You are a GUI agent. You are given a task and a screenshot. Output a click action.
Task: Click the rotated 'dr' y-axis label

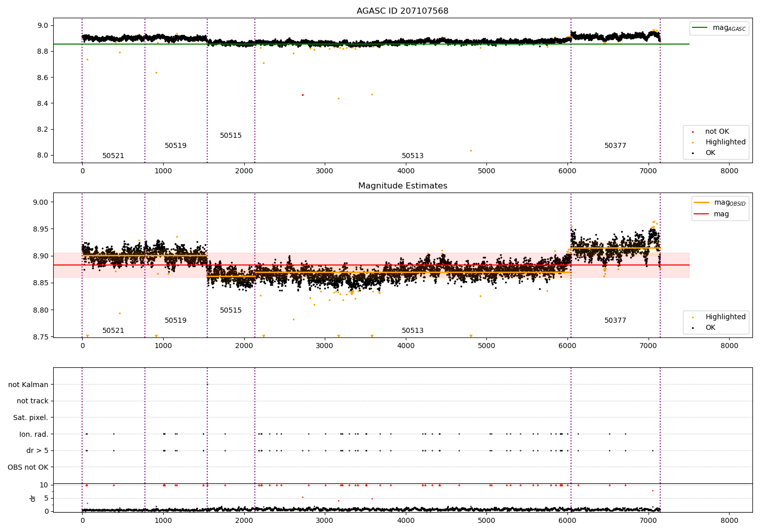coord(33,498)
